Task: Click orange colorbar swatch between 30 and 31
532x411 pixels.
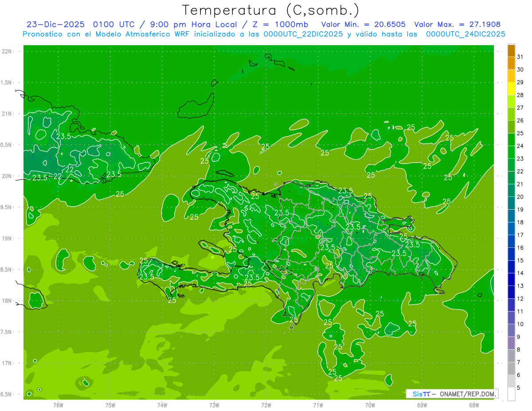Action: (x=511, y=63)
